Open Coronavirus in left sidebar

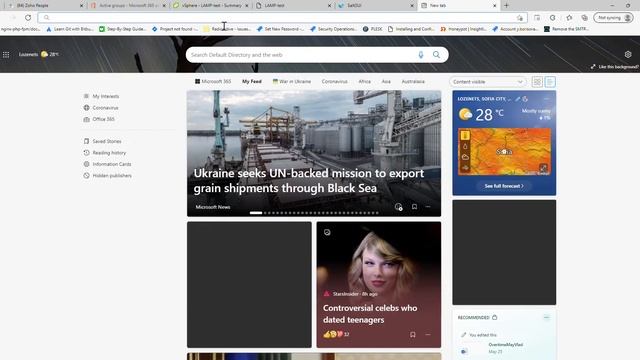[x=101, y=108]
